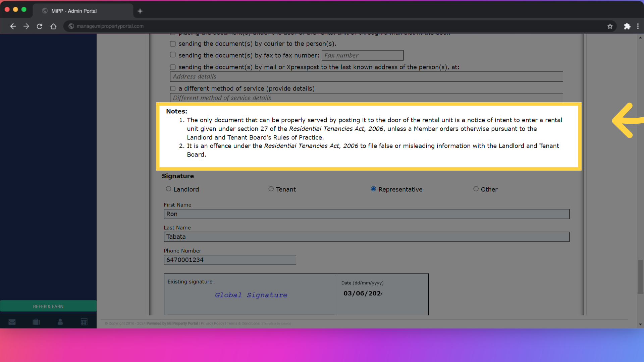Open the Powered by Mi Property Portal link
The width and height of the screenshot is (644, 362).
coord(172,323)
